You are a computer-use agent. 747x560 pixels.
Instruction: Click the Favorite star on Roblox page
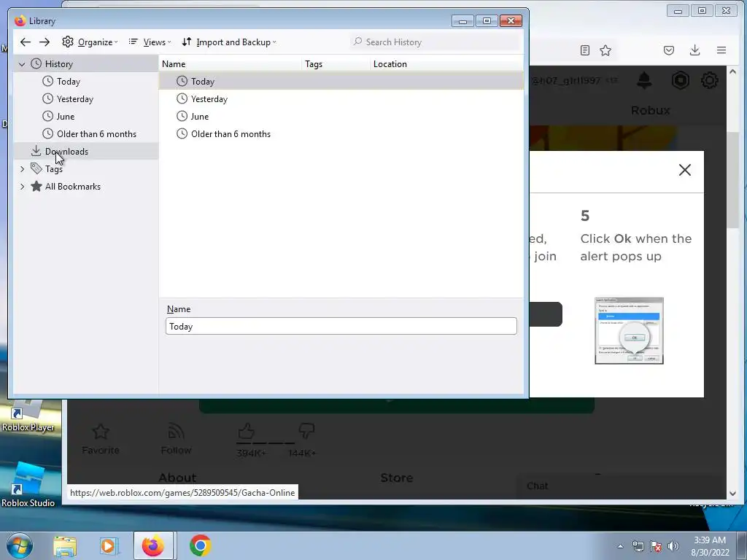coord(101,432)
